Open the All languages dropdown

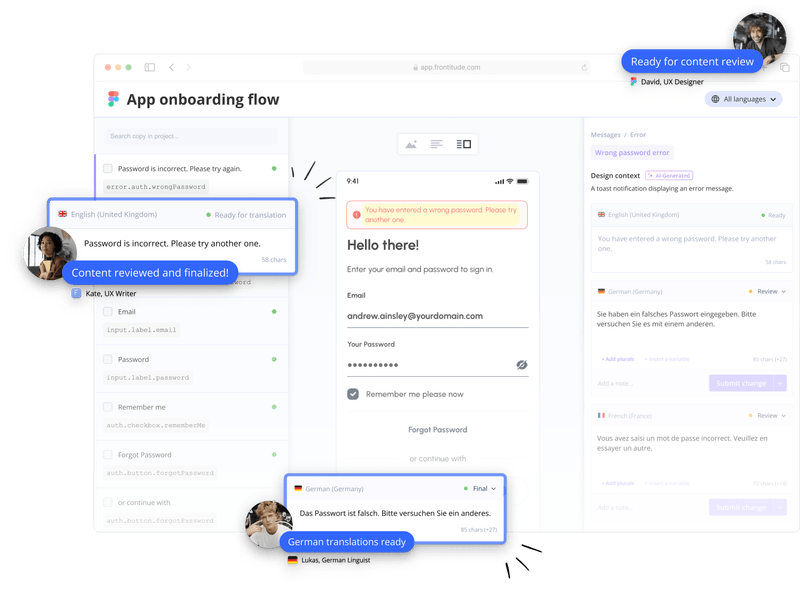pos(745,99)
